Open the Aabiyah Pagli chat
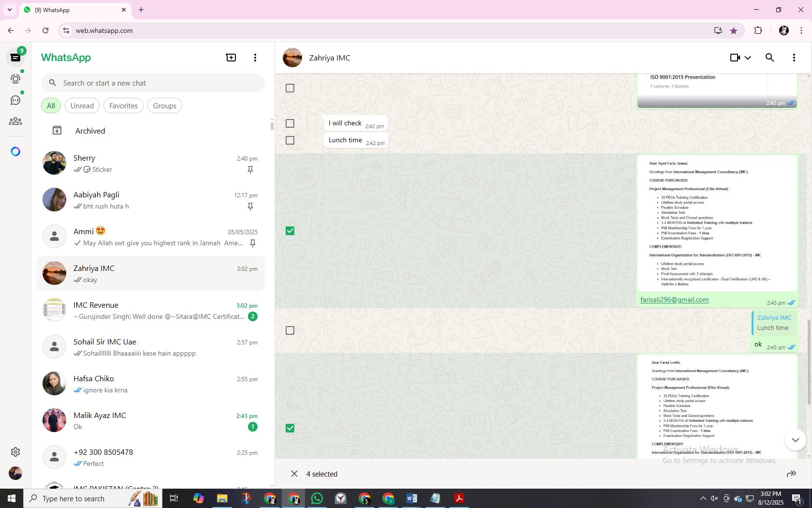The height and width of the screenshot is (508, 812). pyautogui.click(x=151, y=199)
